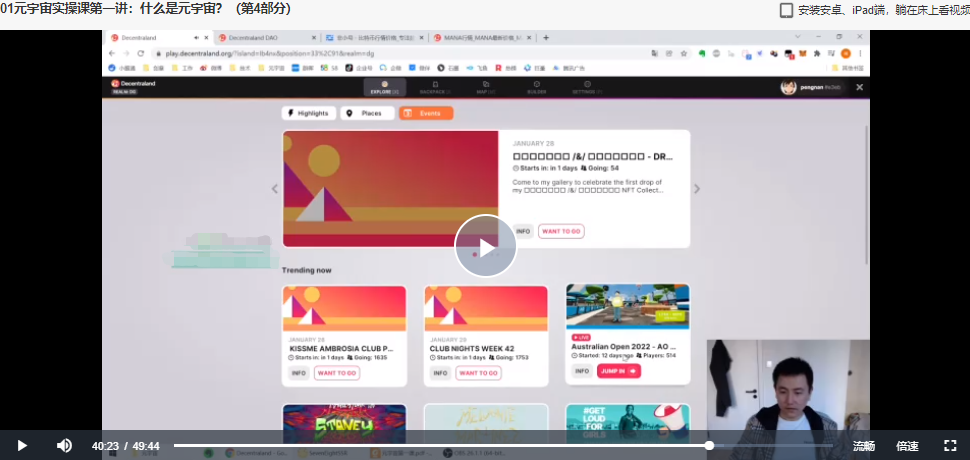The width and height of the screenshot is (970, 460).
Task: Enter fullscreen mode in the video player
Action: click(x=950, y=445)
